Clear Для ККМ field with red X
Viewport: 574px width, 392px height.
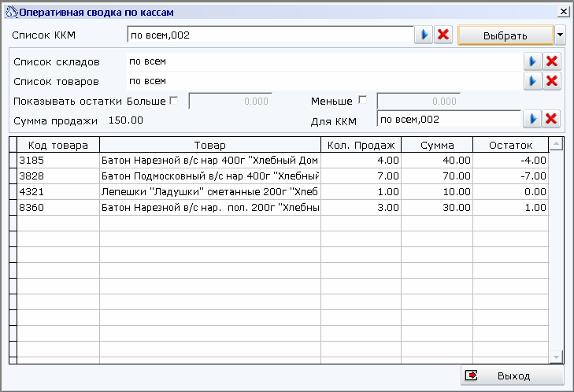(552, 118)
